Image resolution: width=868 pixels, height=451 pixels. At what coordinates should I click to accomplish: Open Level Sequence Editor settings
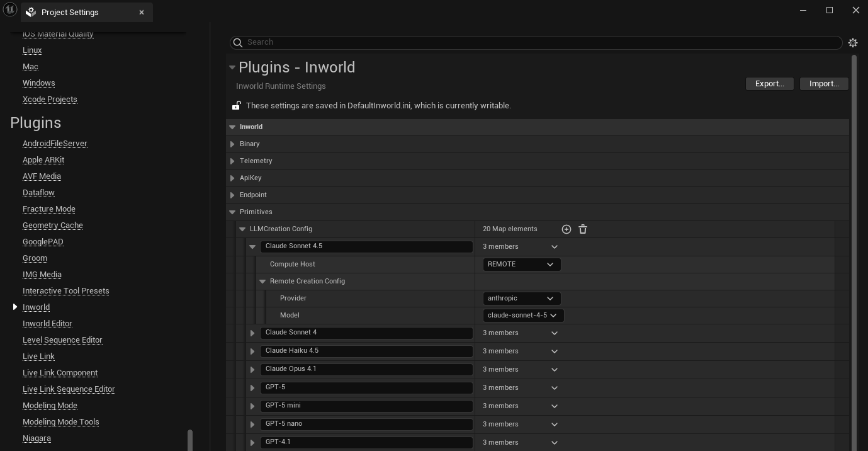tap(62, 340)
